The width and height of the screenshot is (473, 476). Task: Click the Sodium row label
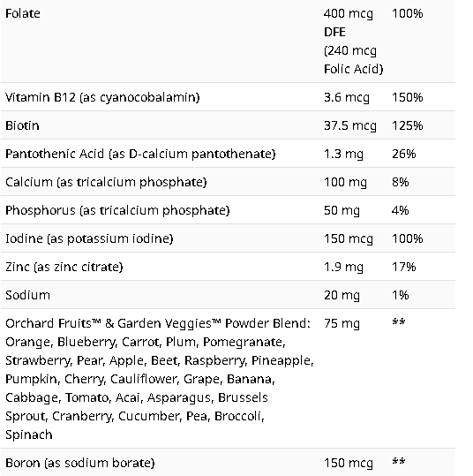pyautogui.click(x=27, y=295)
